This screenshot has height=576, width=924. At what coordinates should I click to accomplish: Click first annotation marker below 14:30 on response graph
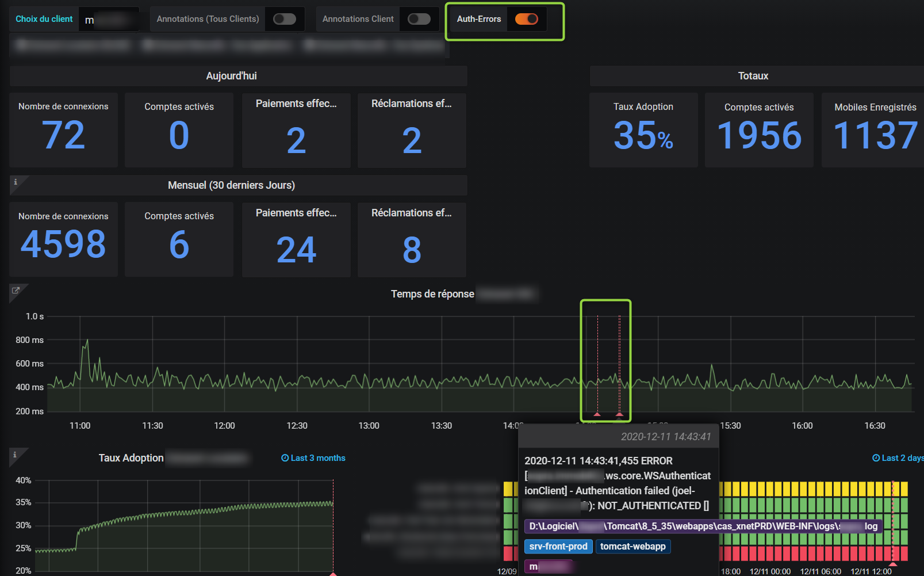tap(597, 414)
